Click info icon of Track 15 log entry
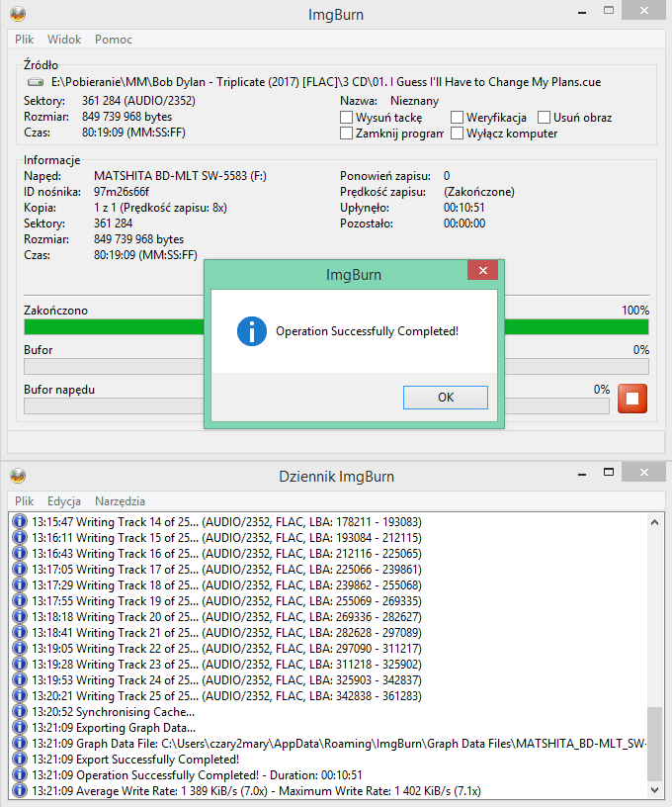 coord(19,538)
